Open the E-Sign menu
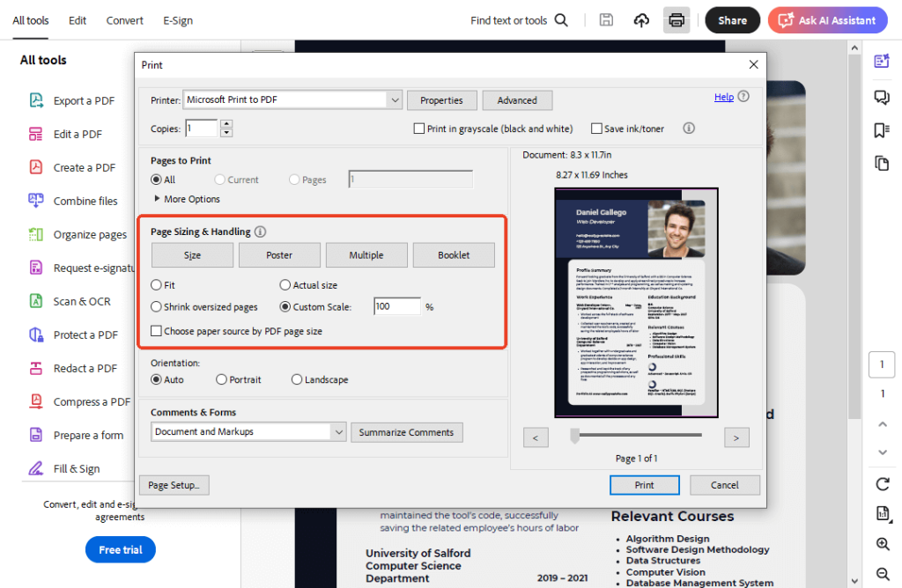Viewport: 902px width, 588px height. click(177, 20)
